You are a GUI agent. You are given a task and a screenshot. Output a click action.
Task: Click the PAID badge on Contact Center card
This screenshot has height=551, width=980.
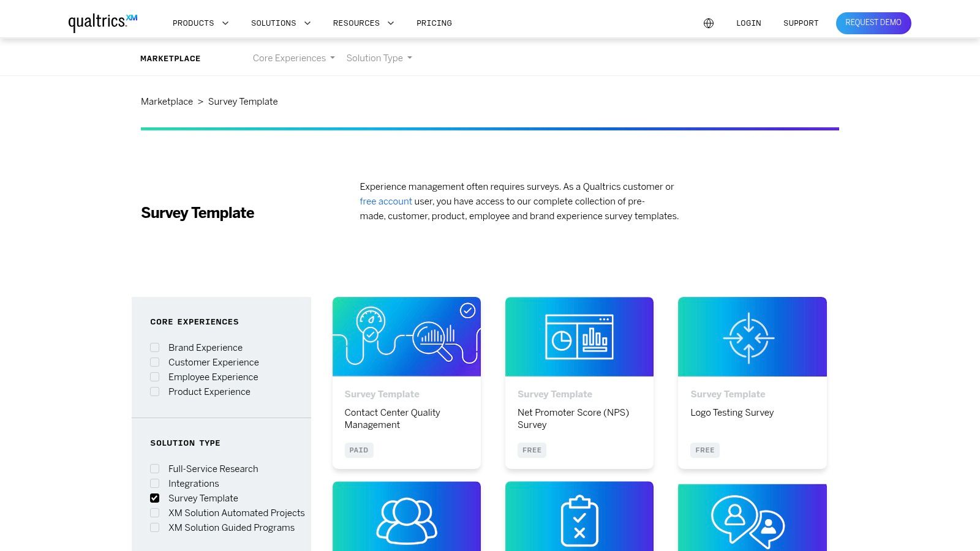pos(359,450)
